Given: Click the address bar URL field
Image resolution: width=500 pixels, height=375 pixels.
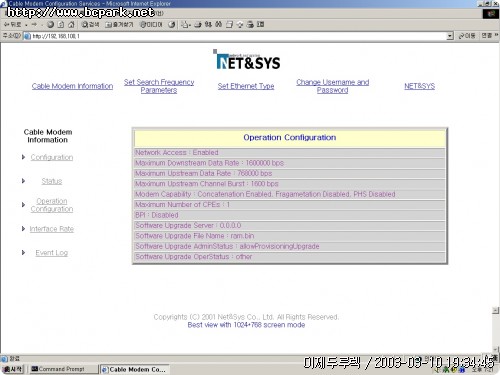Looking at the screenshot, I should pos(235,36).
